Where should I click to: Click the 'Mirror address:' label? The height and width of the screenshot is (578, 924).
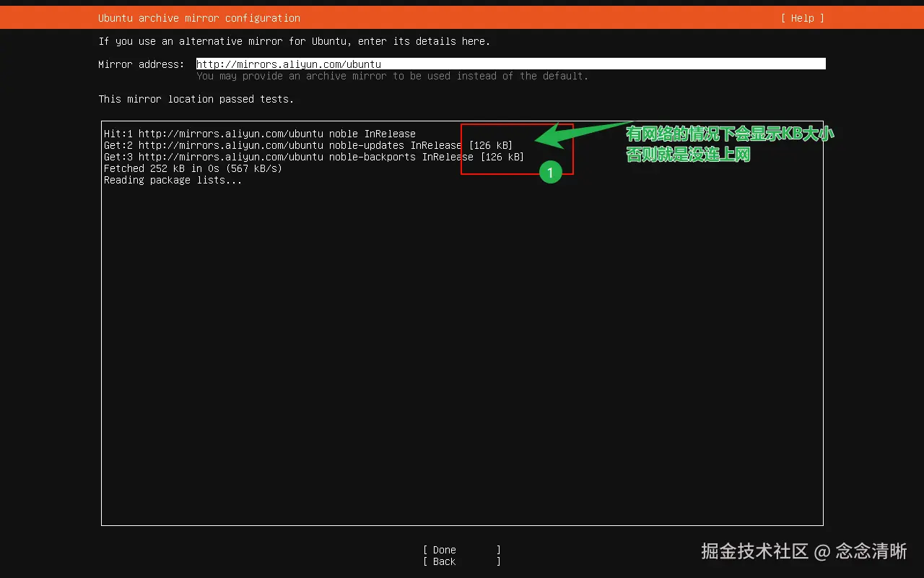coord(141,64)
